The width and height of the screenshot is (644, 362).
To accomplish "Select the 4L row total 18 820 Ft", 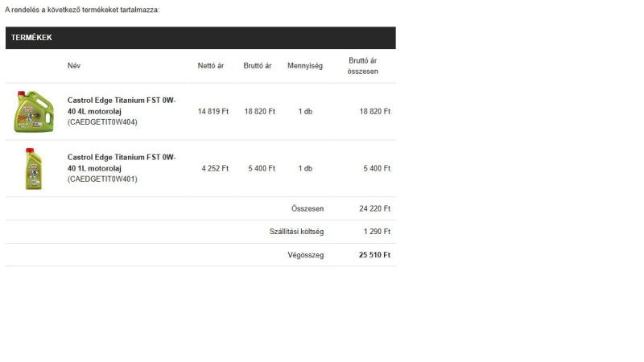I will click(x=375, y=112).
